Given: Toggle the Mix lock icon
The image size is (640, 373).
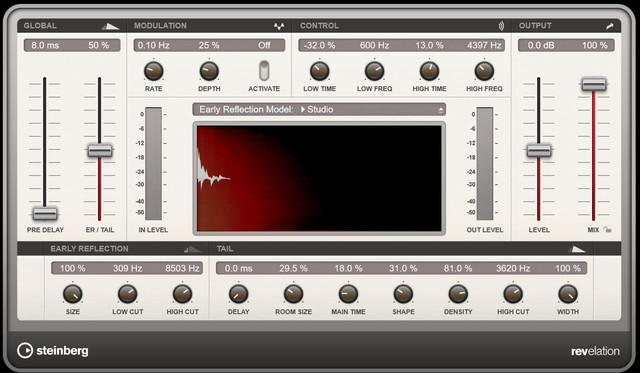Looking at the screenshot, I should [x=608, y=230].
